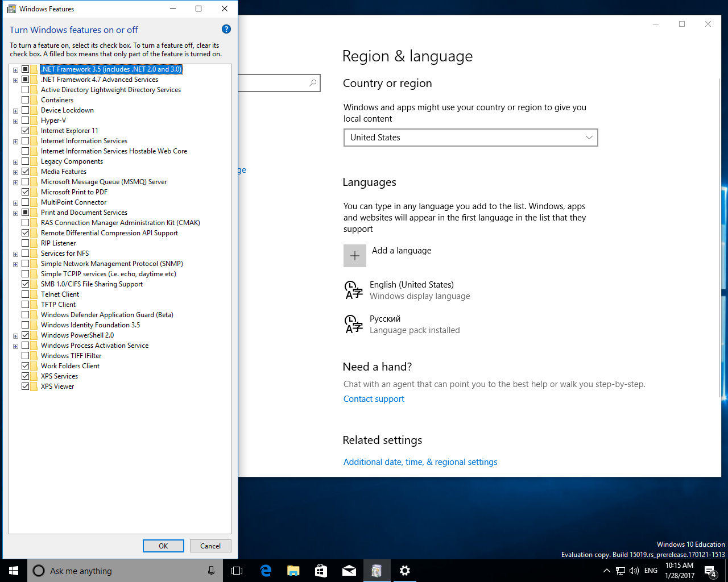Screen dimensions: 728x582
Task: Click the Русский language icon
Action: 354,324
